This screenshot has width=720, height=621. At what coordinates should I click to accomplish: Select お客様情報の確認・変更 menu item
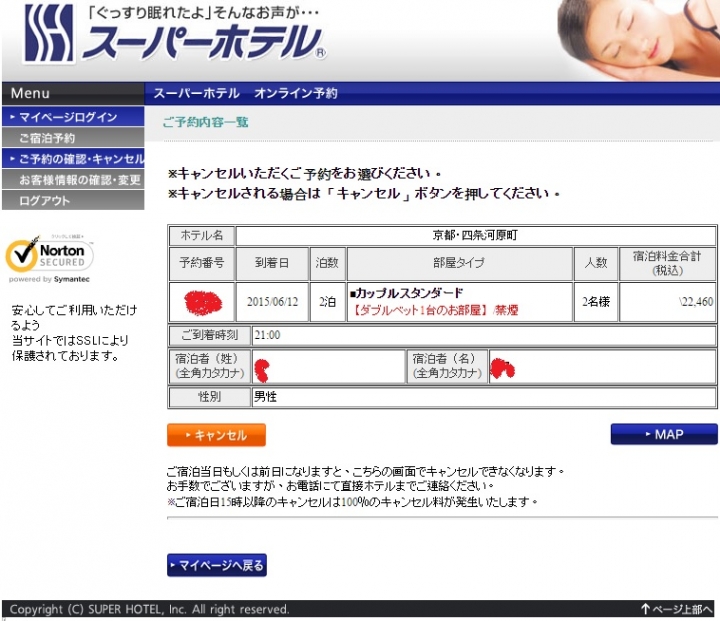click(x=73, y=180)
